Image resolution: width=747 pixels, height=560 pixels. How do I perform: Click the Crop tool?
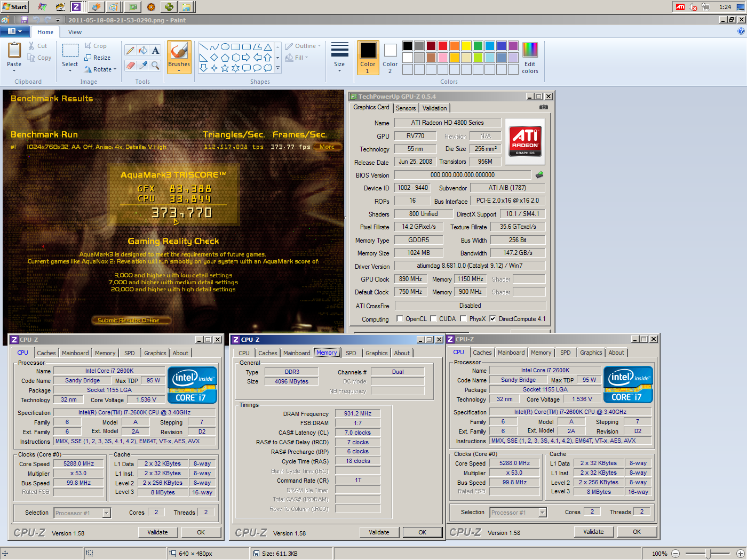click(x=96, y=46)
